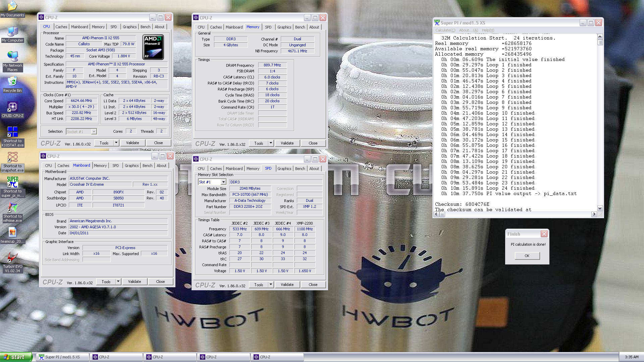This screenshot has width=644, height=362.
Task: Activate first CPU-Z taskbar item
Action: (116, 357)
